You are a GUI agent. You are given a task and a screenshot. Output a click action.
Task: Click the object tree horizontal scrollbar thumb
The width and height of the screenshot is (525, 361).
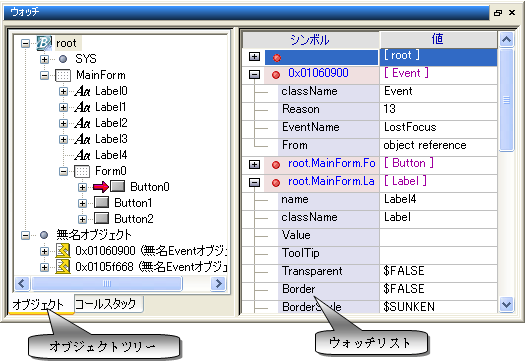point(107,284)
